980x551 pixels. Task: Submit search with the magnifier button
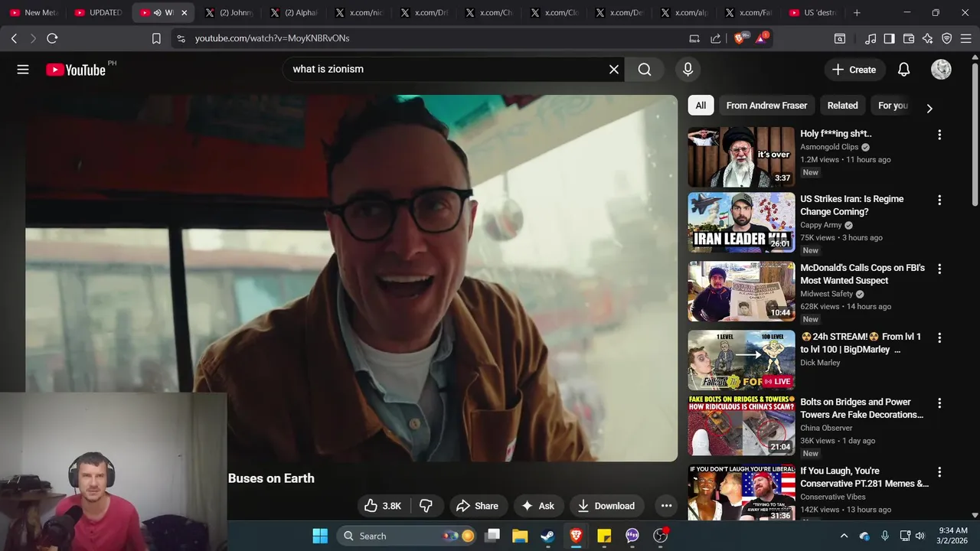tap(645, 70)
